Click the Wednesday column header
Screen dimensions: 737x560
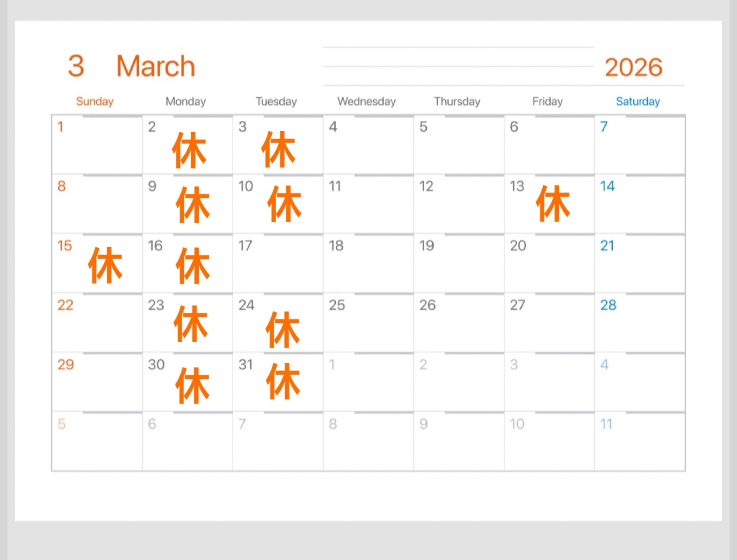coord(366,101)
